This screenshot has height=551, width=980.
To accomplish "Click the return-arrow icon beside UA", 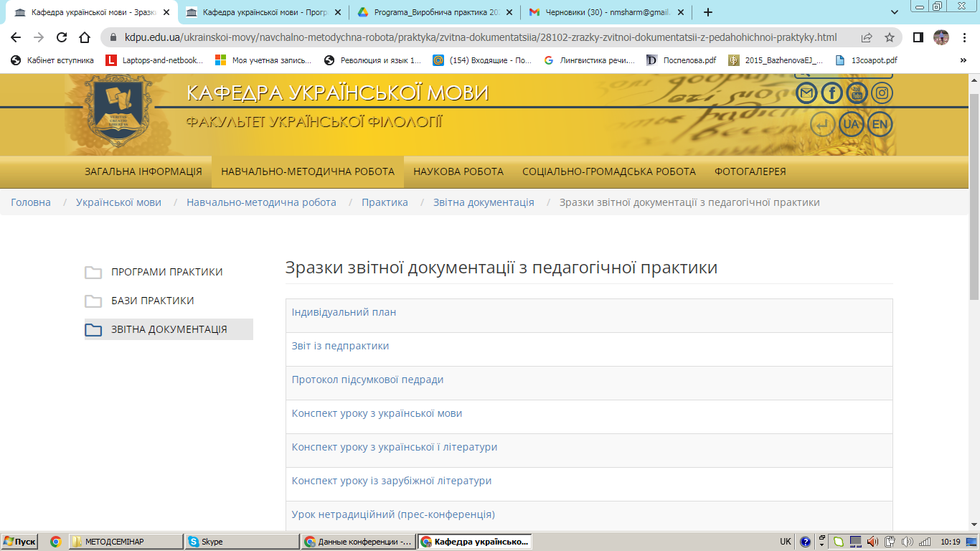I will [823, 124].
